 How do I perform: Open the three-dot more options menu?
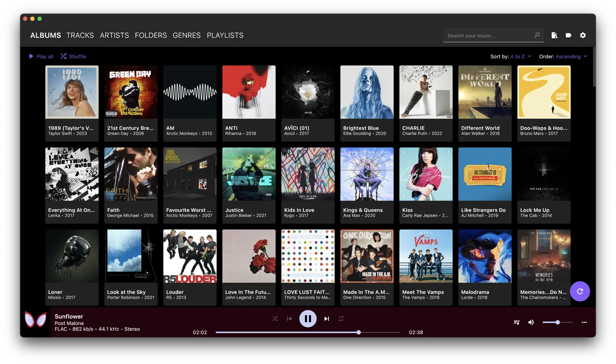[584, 322]
